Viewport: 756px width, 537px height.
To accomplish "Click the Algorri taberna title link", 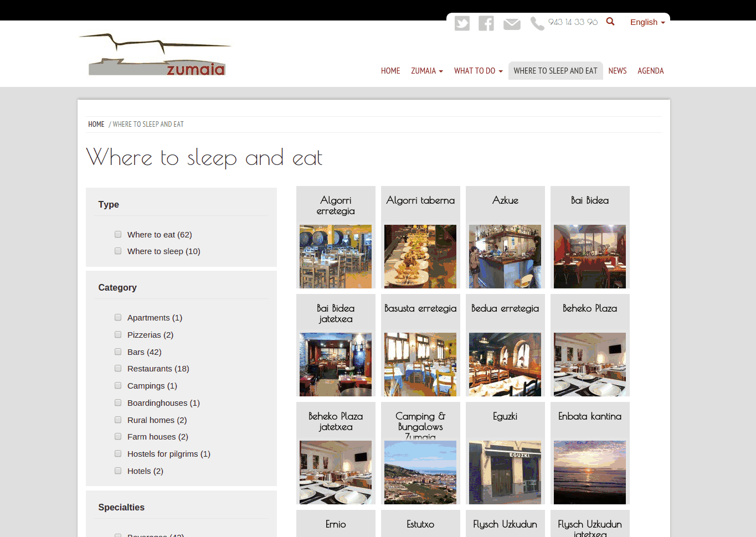I will coord(420,200).
